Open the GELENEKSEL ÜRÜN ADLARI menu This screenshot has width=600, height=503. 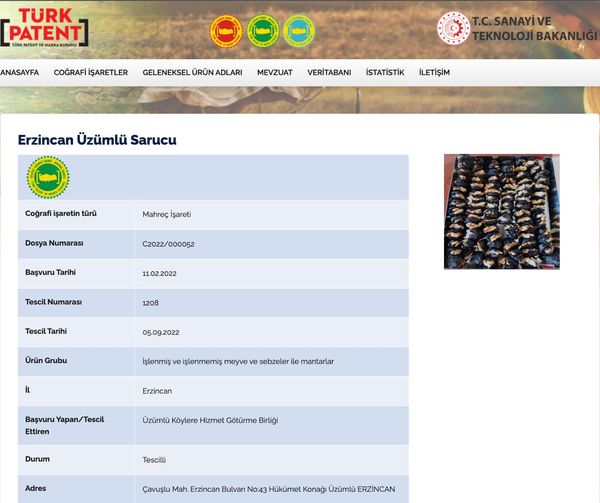tap(192, 72)
